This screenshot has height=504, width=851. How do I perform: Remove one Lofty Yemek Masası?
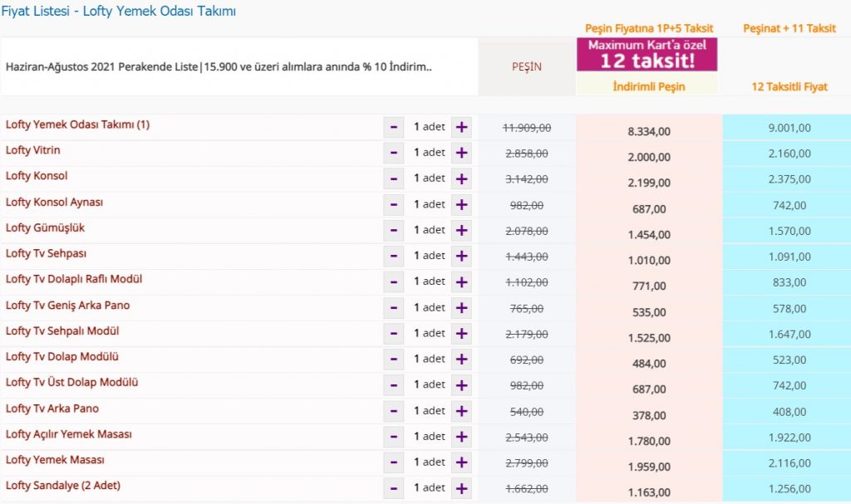tap(394, 462)
